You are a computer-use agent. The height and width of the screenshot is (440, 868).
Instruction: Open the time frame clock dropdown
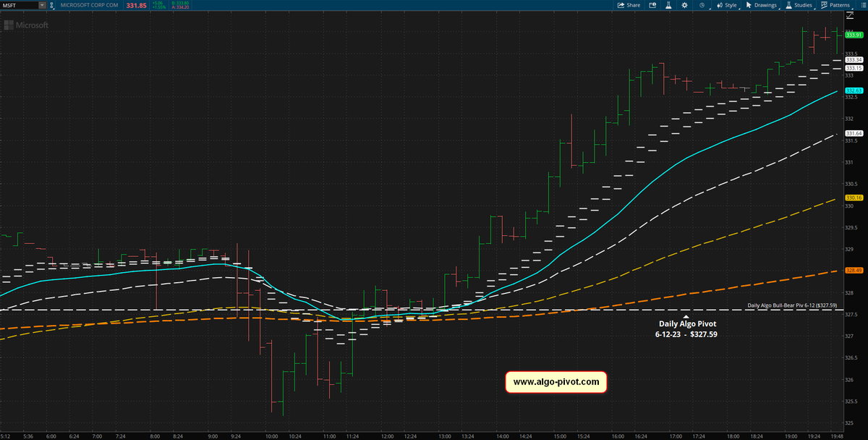(702, 5)
